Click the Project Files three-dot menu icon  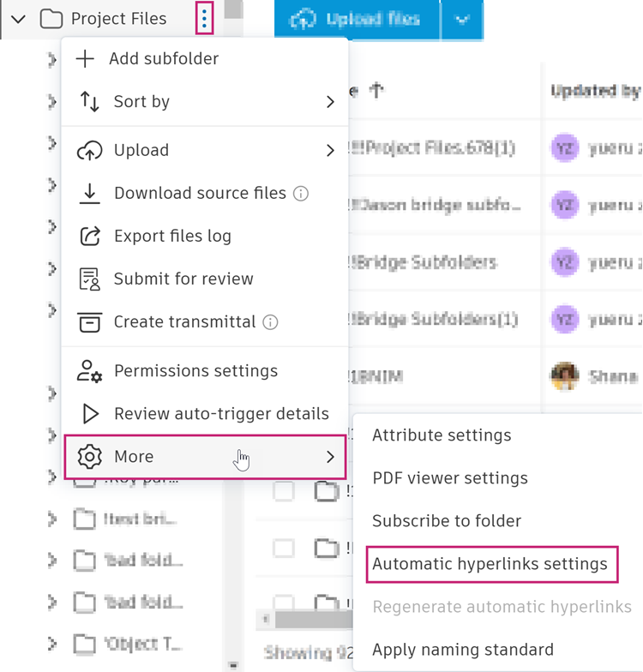click(204, 18)
